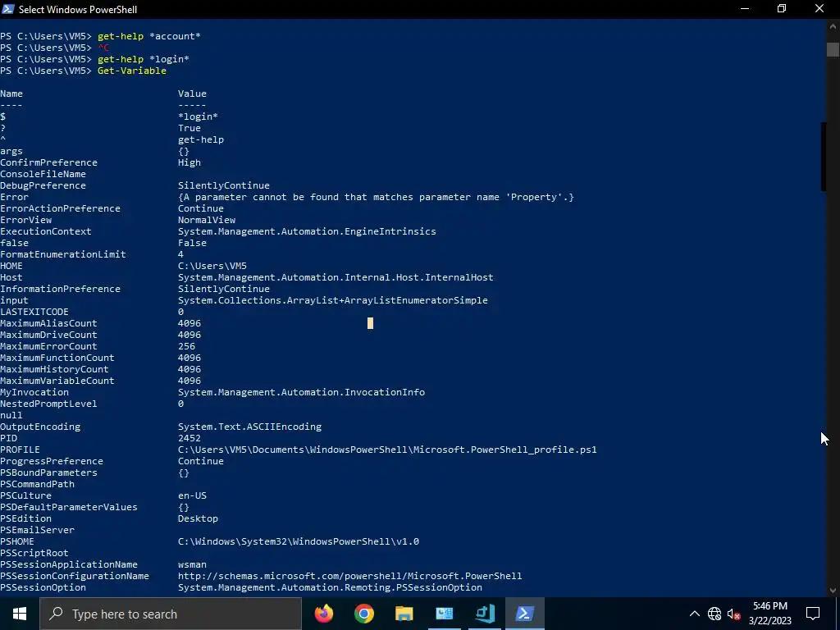Click the muted volume tray icon
The image size is (840, 630).
click(734, 614)
